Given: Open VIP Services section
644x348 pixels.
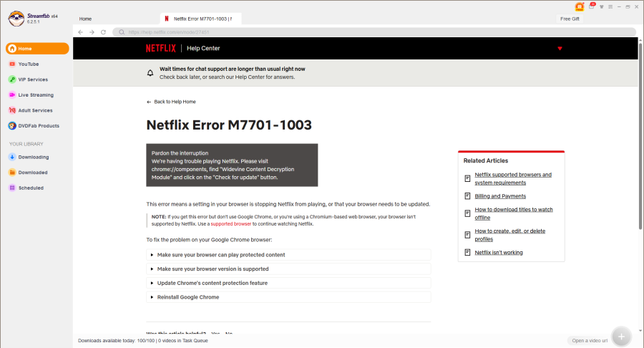Looking at the screenshot, I should pyautogui.click(x=33, y=79).
